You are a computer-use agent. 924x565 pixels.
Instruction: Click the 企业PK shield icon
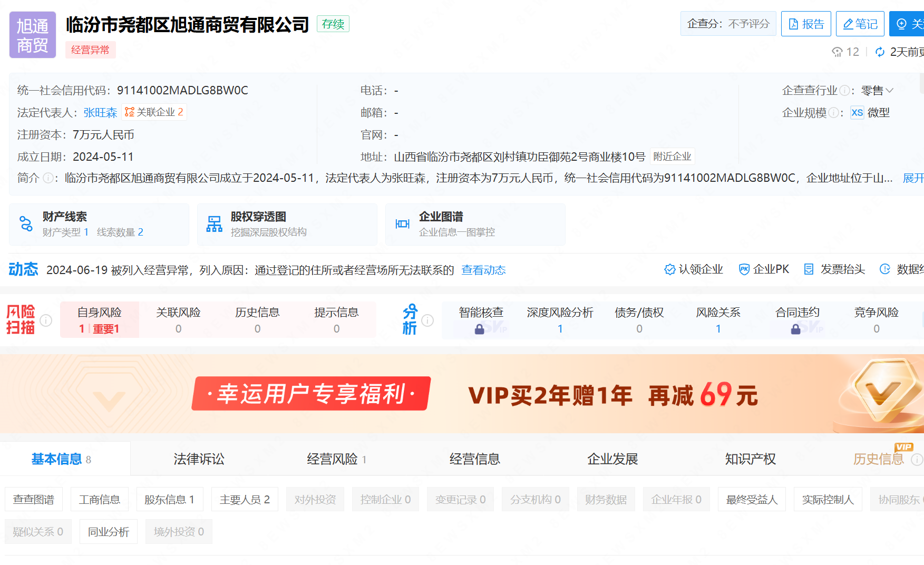point(744,270)
